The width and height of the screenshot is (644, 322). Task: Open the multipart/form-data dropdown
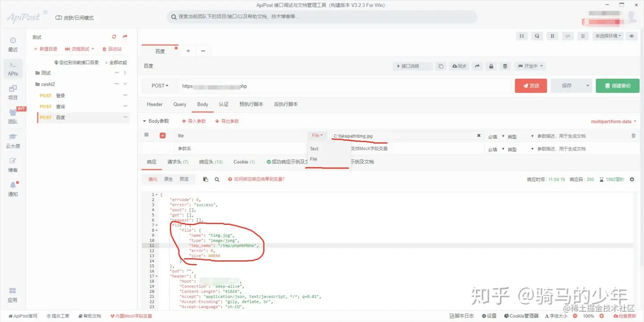[614, 121]
